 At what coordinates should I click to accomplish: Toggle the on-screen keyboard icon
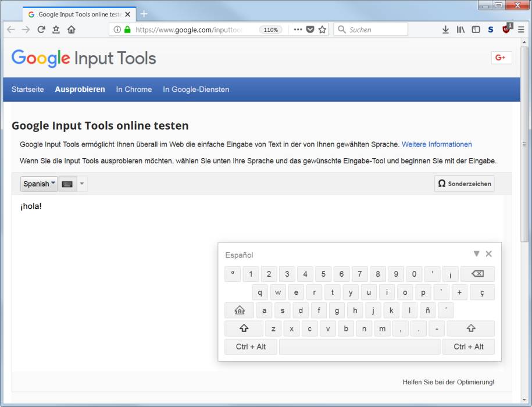(x=67, y=184)
